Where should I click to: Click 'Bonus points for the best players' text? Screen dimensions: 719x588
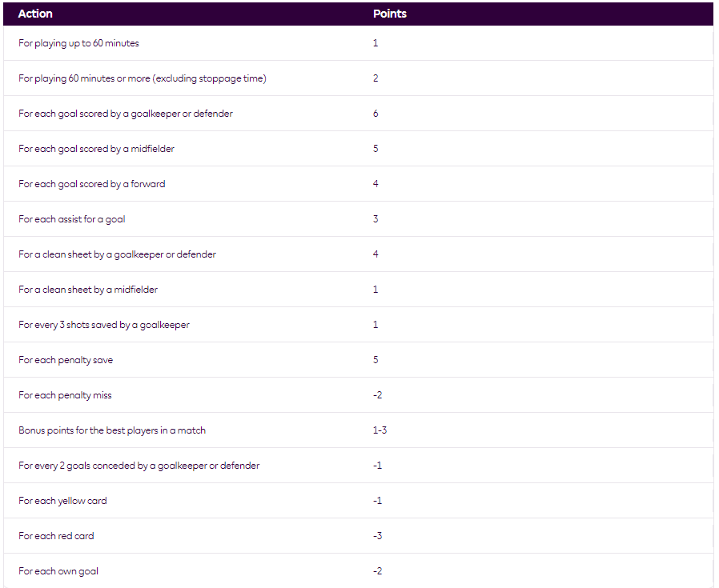click(112, 430)
